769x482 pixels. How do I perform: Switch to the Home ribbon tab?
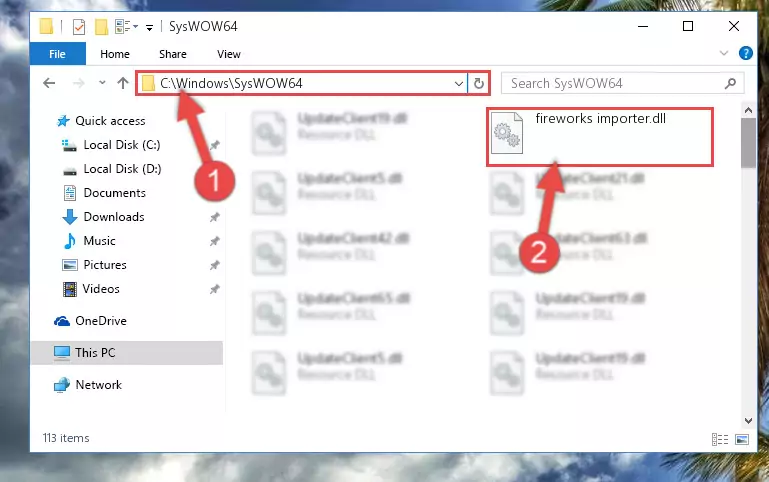pyautogui.click(x=115, y=54)
